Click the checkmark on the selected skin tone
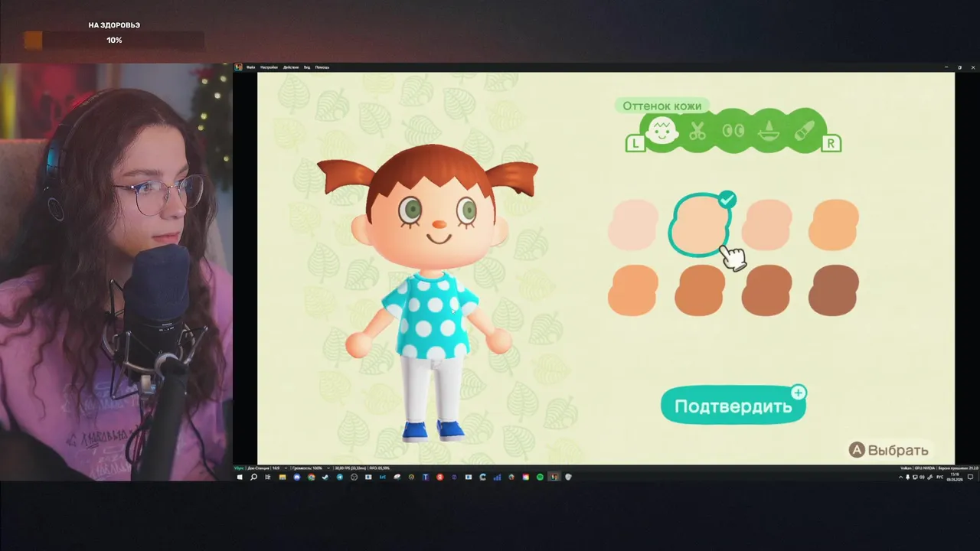 (727, 200)
